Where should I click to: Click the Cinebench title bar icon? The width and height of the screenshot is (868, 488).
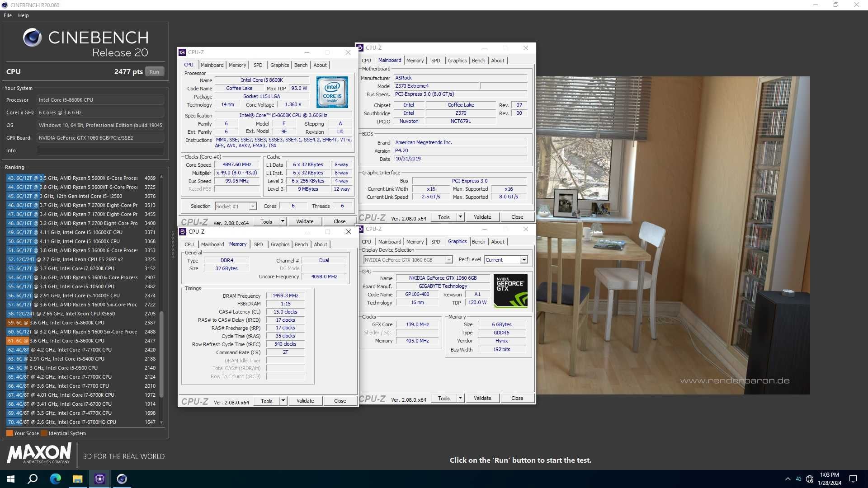coord(5,5)
